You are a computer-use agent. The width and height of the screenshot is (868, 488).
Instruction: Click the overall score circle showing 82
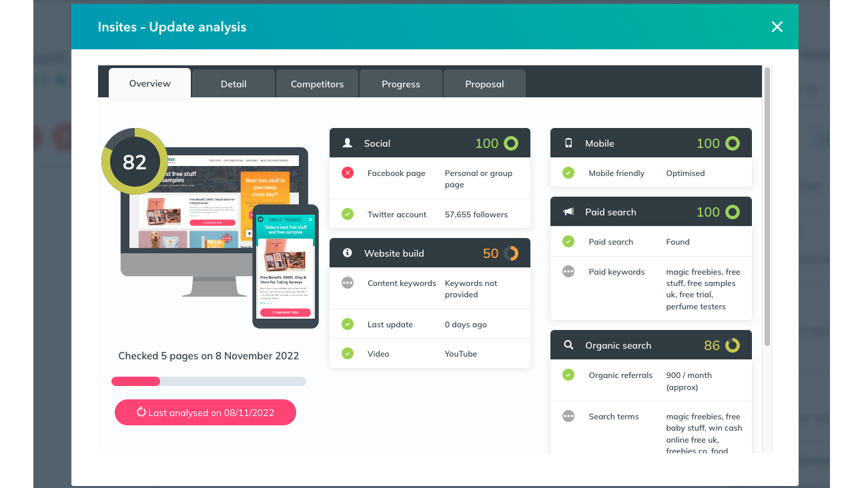click(134, 161)
